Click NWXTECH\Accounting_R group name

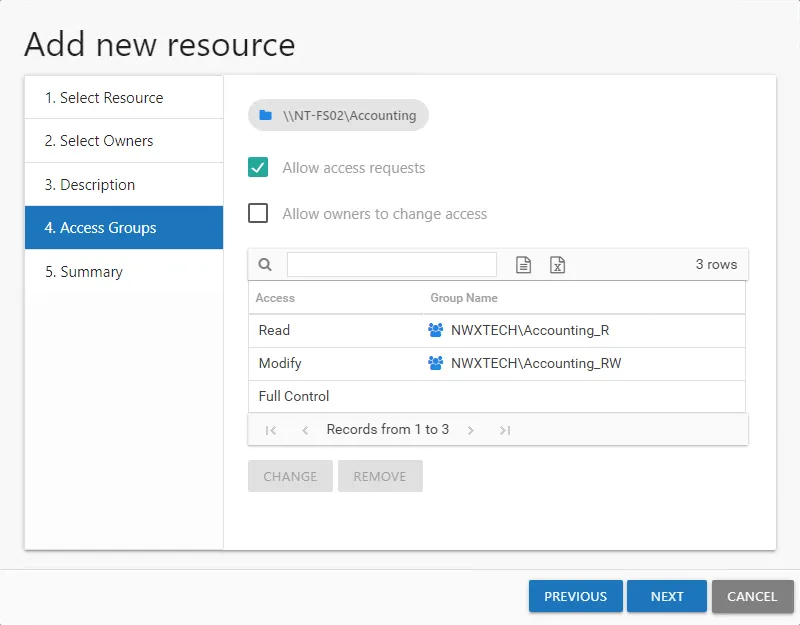(530, 331)
